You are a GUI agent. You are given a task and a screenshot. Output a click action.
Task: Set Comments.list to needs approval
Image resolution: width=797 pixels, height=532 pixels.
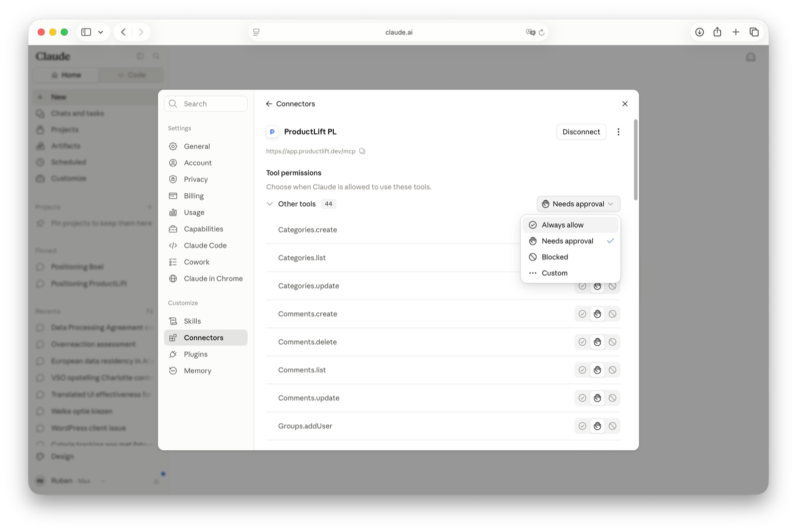(597, 370)
